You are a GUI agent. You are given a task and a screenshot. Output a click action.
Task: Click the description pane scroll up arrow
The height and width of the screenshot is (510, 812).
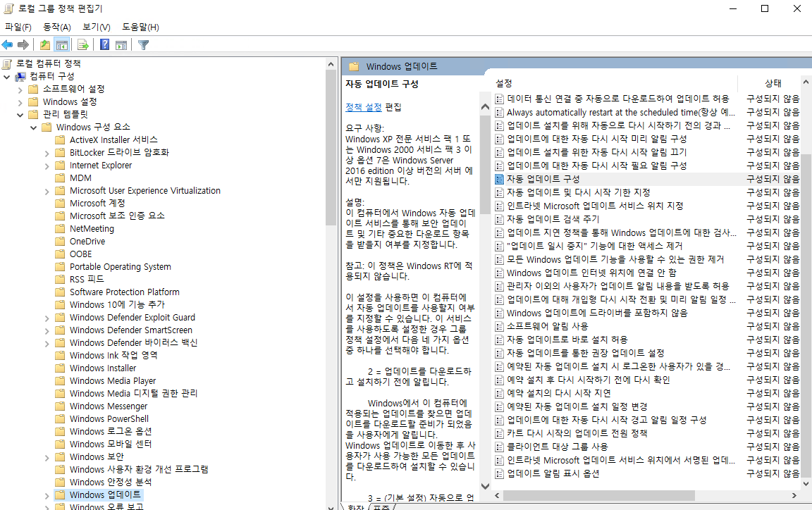(x=485, y=107)
